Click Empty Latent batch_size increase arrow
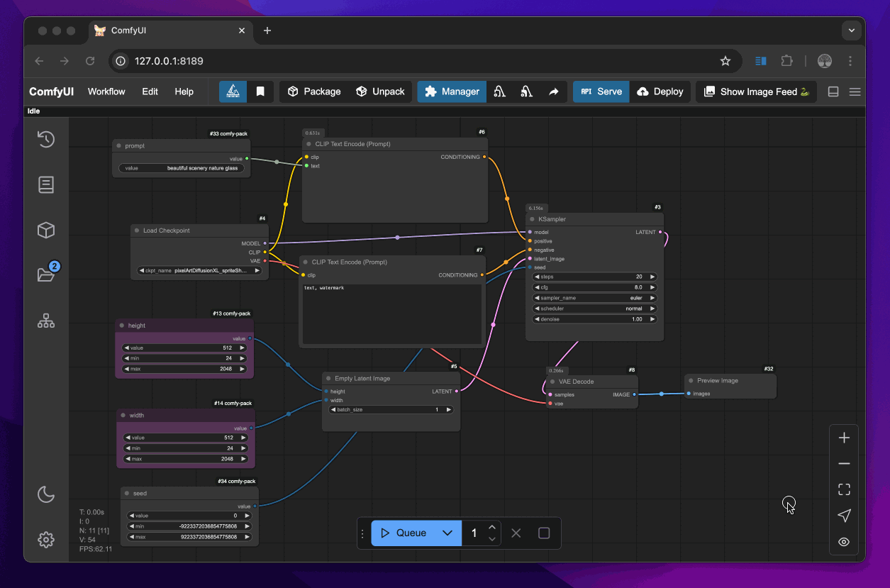890x588 pixels. click(x=449, y=409)
